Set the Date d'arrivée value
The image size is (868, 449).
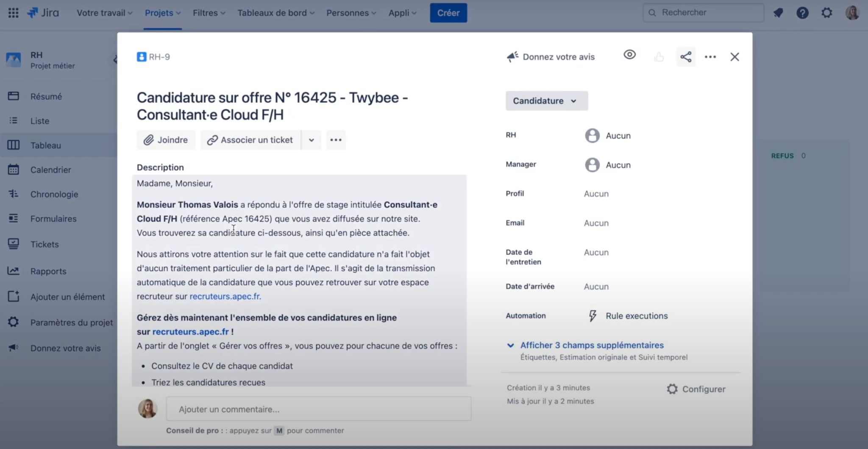596,287
